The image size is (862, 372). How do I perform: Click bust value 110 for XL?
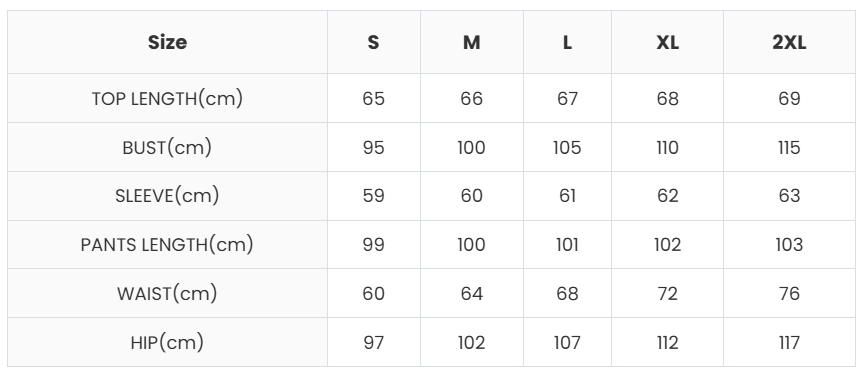(667, 148)
